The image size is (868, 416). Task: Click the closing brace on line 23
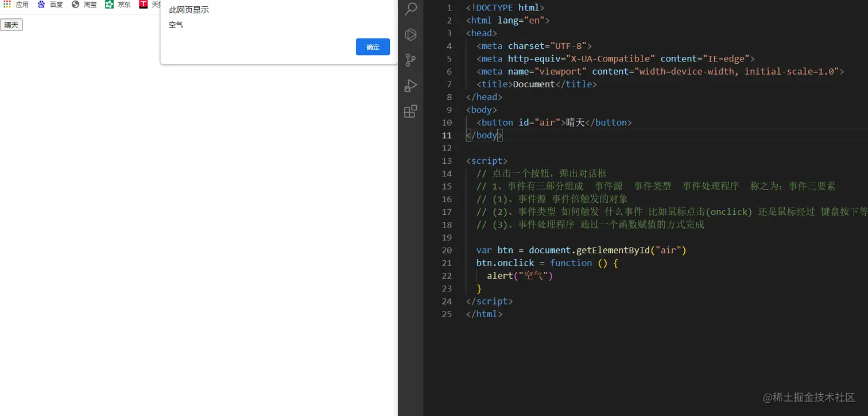click(x=479, y=288)
